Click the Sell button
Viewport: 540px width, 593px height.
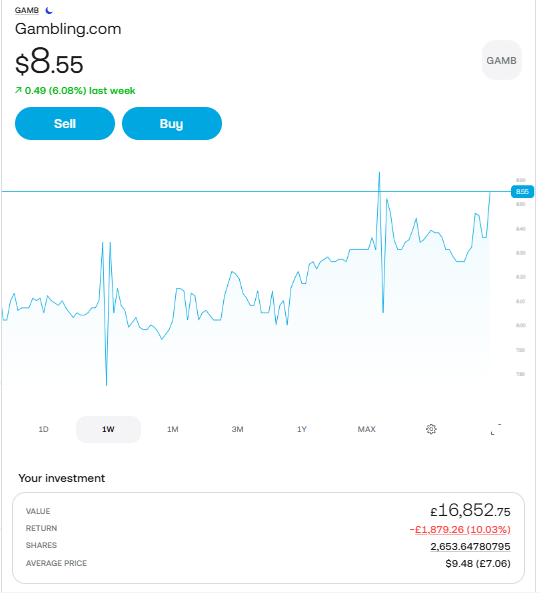[65, 124]
